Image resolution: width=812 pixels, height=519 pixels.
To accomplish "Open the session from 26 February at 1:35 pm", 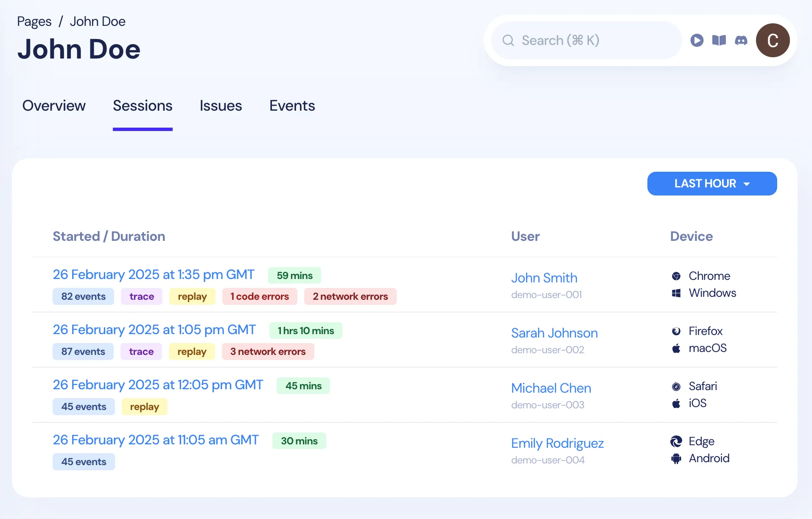I will point(154,274).
